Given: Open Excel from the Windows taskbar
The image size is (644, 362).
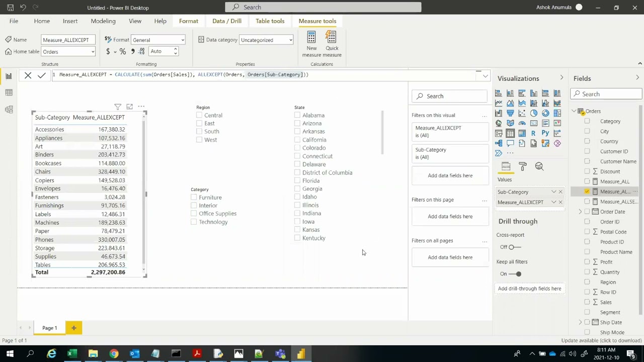Looking at the screenshot, I should (x=72, y=354).
